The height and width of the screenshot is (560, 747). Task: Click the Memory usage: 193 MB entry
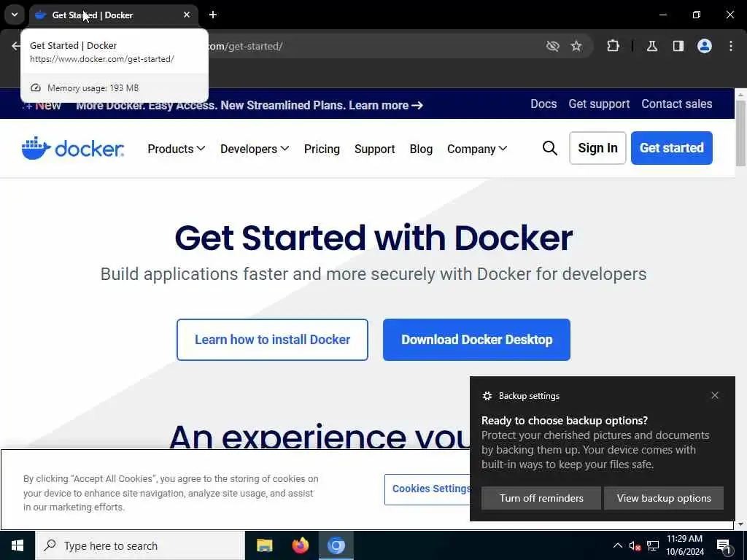[115, 88]
